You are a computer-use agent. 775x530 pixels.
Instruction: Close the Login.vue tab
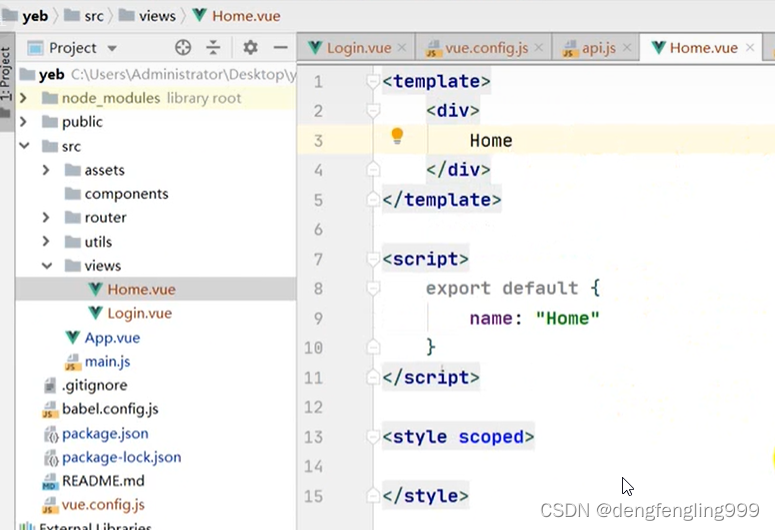point(402,47)
